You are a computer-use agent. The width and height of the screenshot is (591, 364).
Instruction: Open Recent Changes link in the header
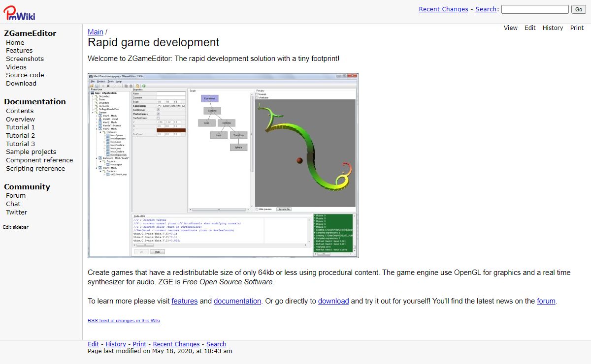(443, 9)
